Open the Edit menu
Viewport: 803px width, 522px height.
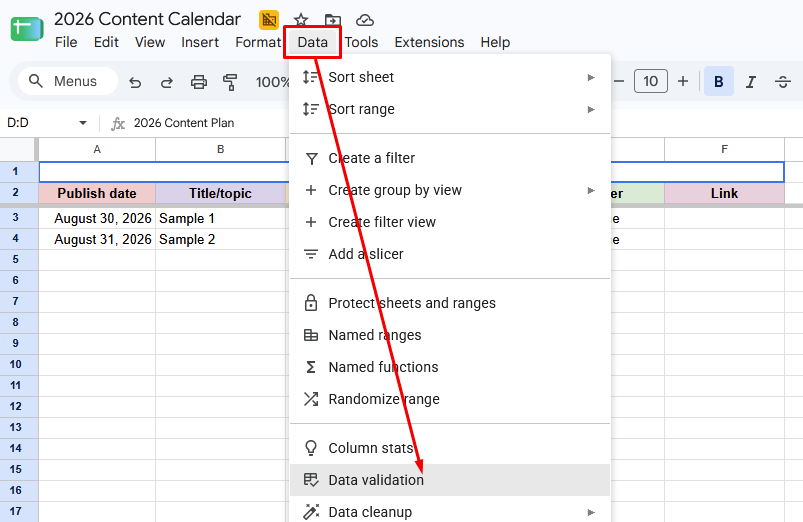106,42
